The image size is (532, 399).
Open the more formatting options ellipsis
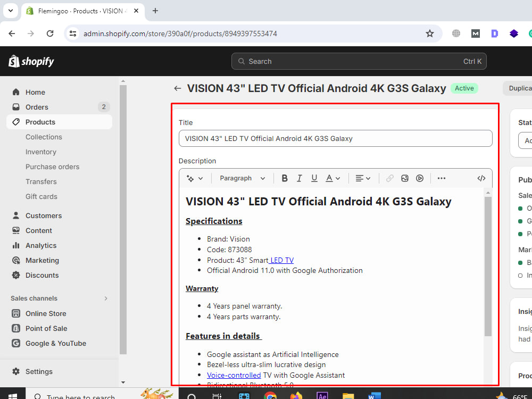442,178
